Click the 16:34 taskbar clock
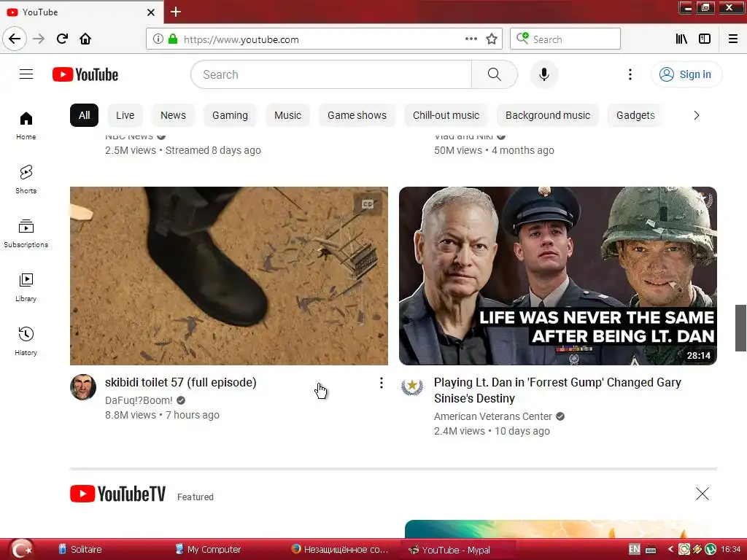The image size is (747, 560). coord(731,550)
